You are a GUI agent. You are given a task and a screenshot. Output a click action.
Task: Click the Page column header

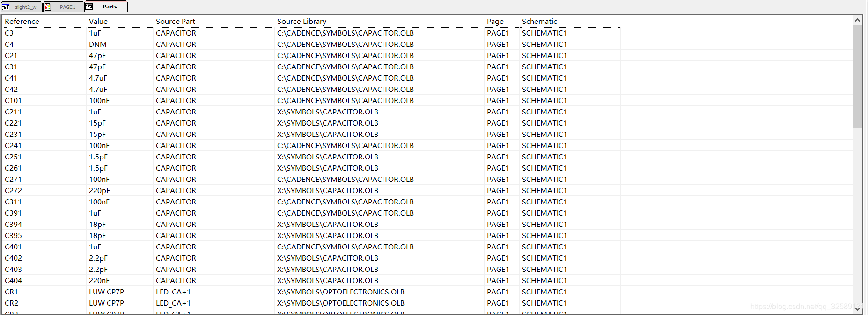(x=495, y=22)
